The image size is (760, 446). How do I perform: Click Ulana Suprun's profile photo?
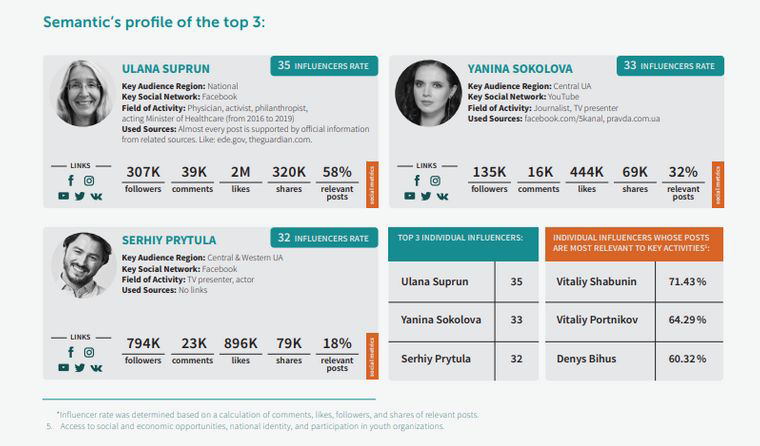[x=82, y=93]
